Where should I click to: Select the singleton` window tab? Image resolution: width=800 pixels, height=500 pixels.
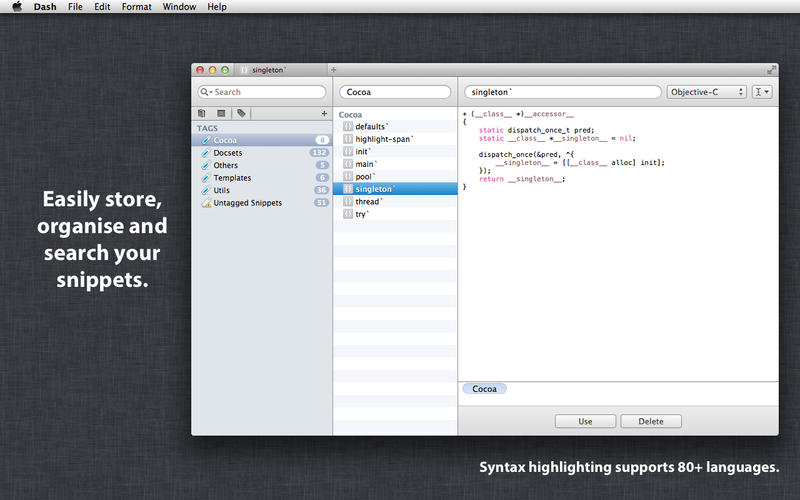(281, 70)
